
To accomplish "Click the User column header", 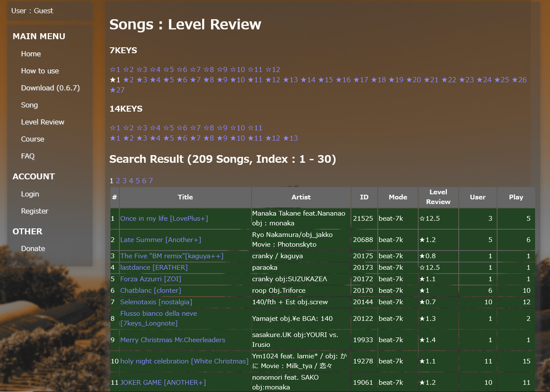I will 477,197.
